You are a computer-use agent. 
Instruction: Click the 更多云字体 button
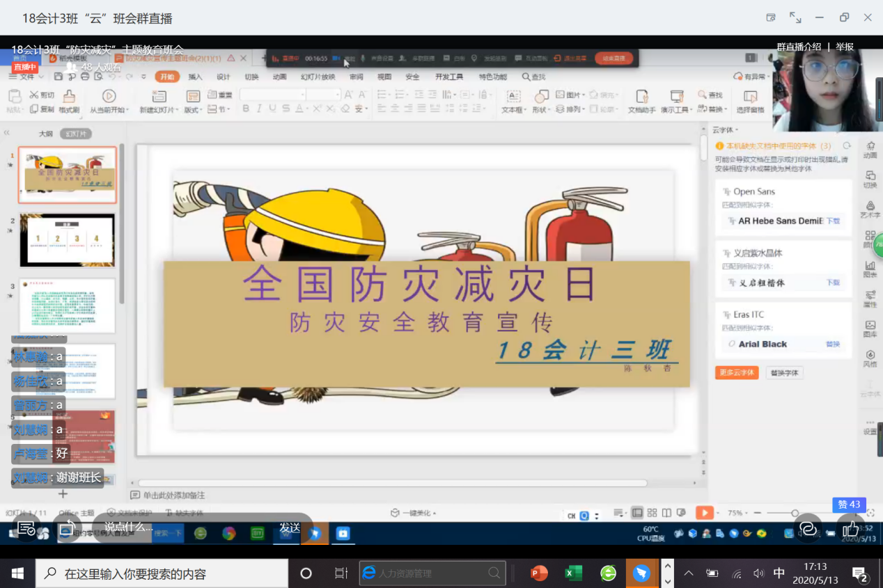(x=737, y=372)
